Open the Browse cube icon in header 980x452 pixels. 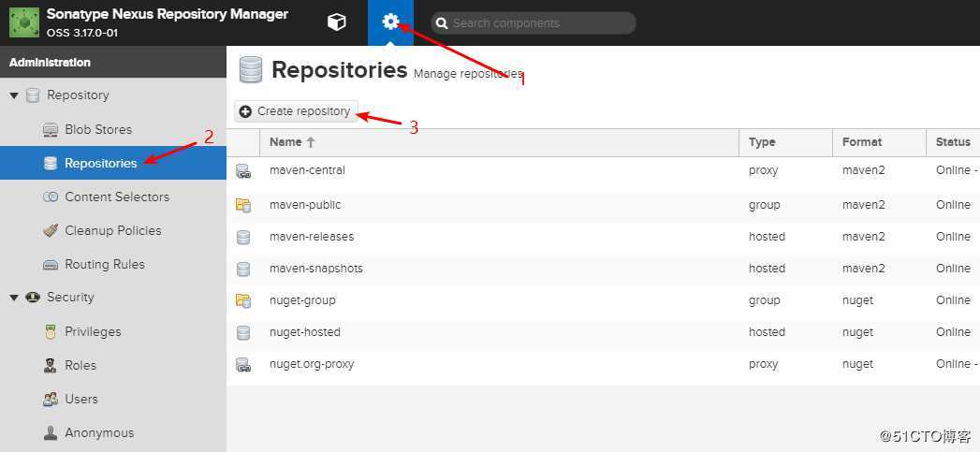pyautogui.click(x=337, y=22)
